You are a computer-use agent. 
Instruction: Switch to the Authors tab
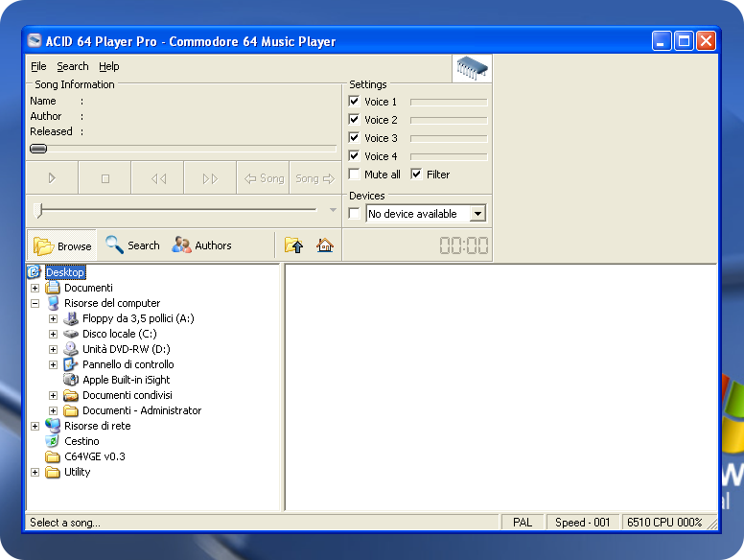coord(201,245)
